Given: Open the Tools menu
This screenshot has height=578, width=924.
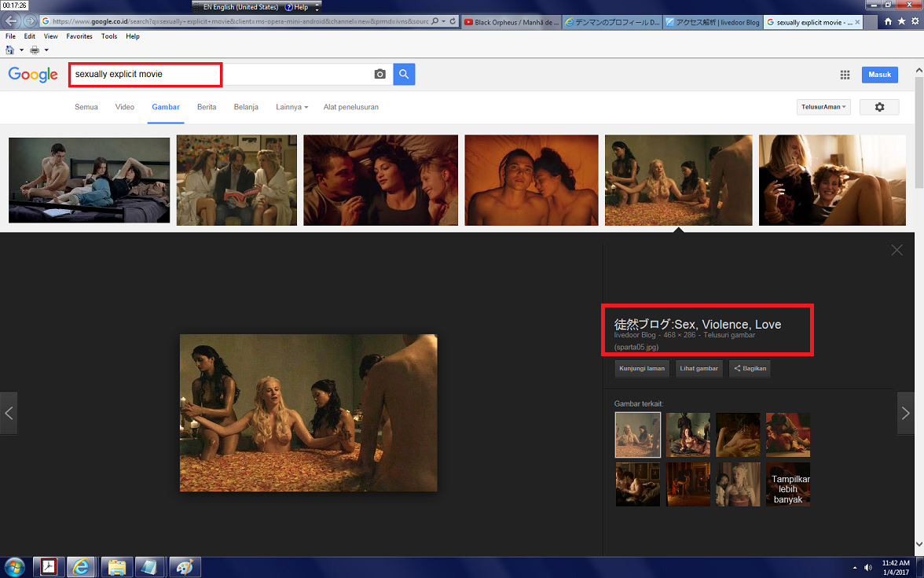Looking at the screenshot, I should [x=109, y=36].
